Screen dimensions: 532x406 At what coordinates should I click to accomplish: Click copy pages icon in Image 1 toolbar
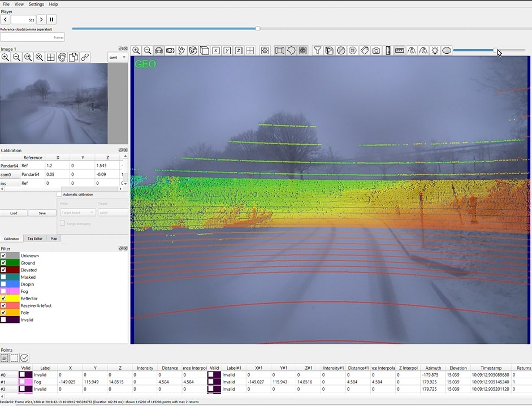[73, 57]
